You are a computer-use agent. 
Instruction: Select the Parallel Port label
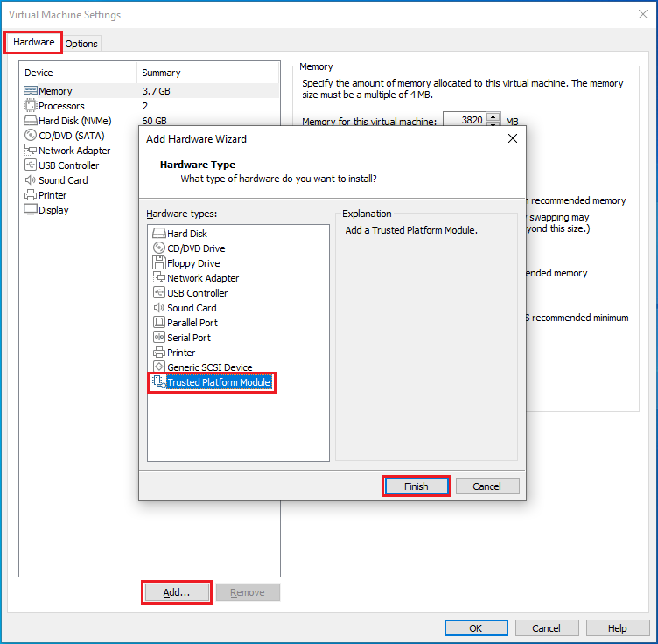pos(192,323)
